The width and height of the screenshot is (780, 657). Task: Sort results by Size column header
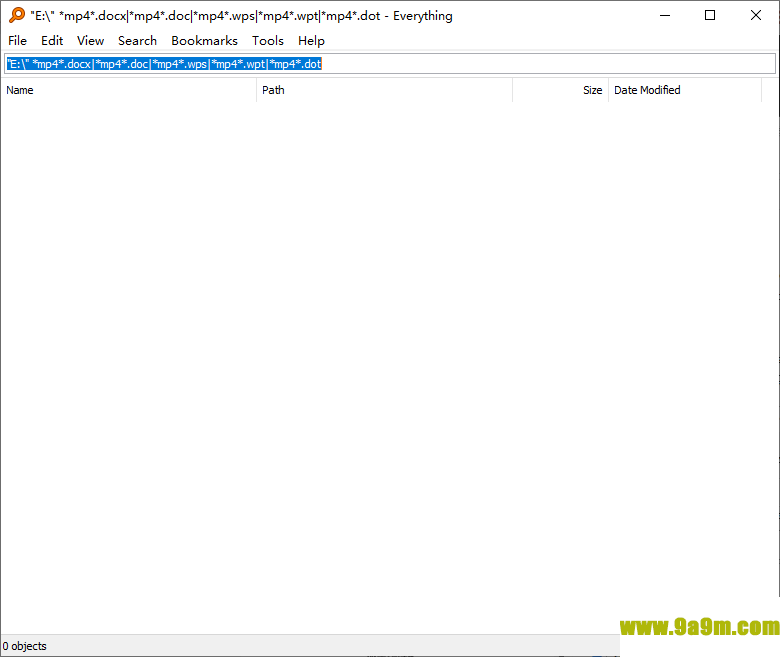point(561,90)
